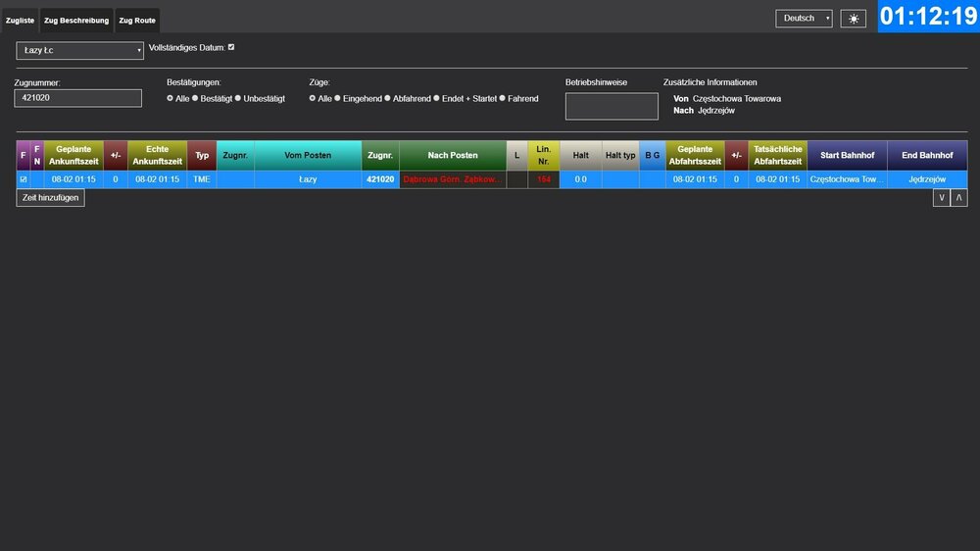Expand the Łazy Łc station dropdown

point(80,50)
